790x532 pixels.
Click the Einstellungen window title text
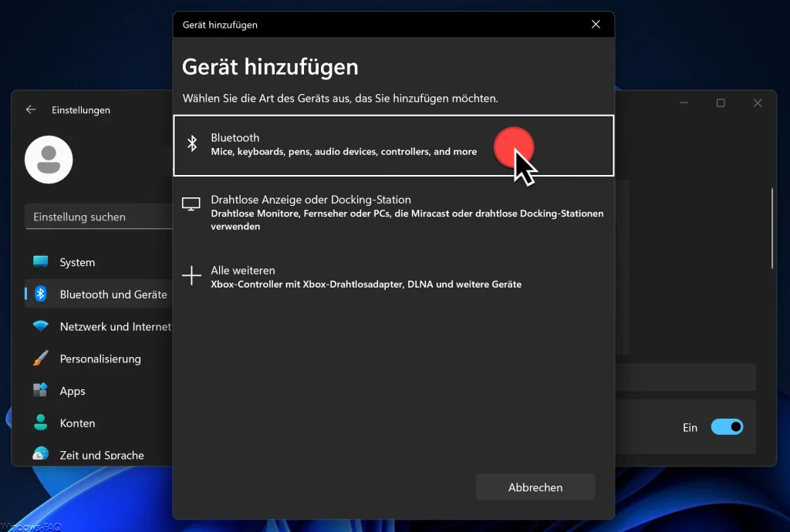(80, 110)
